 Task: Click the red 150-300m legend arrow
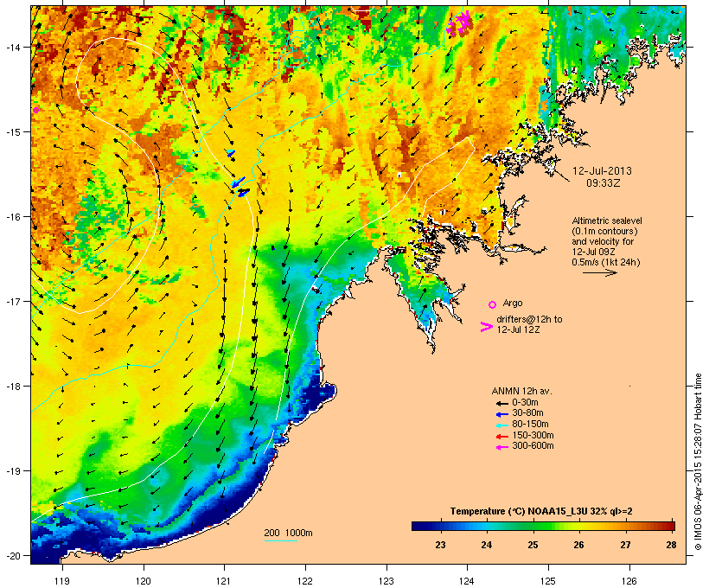tap(501, 437)
